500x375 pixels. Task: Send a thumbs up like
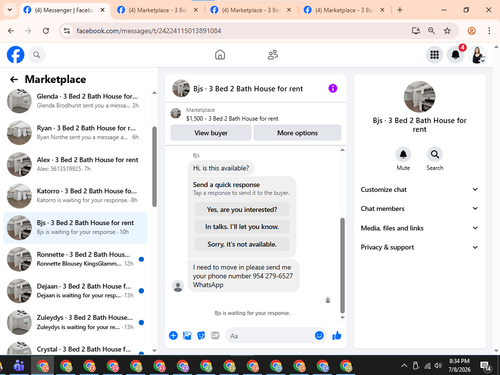[337, 335]
